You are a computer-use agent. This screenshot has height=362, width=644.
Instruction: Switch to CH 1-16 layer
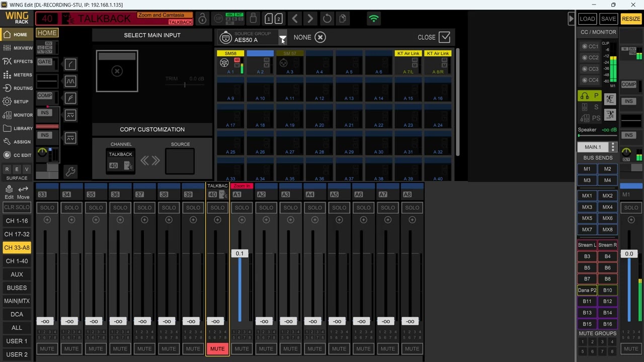(x=17, y=221)
